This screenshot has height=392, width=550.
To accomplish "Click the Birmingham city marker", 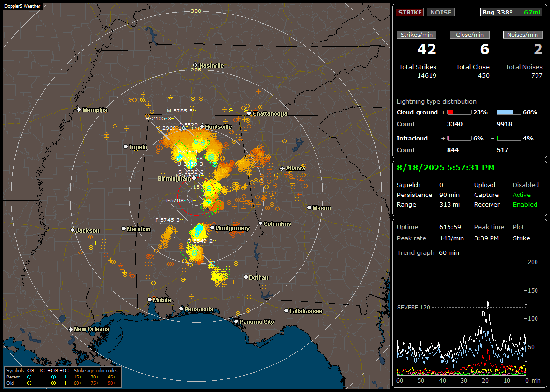I will 194,178.
